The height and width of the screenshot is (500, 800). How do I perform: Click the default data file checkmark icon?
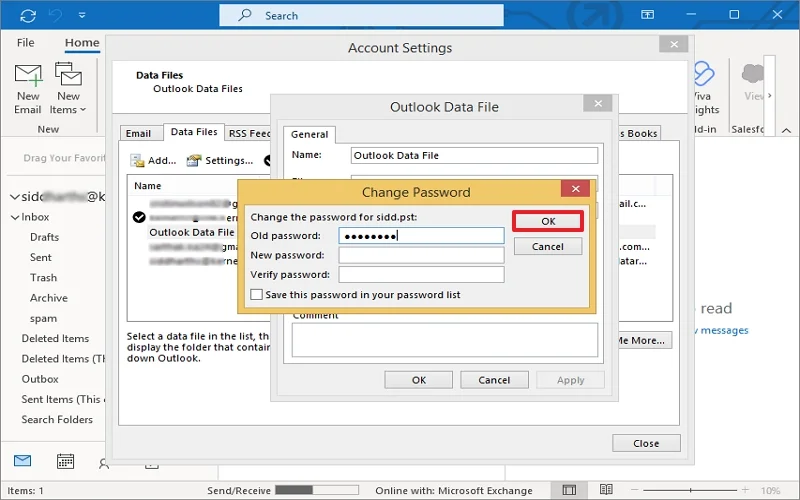click(139, 217)
